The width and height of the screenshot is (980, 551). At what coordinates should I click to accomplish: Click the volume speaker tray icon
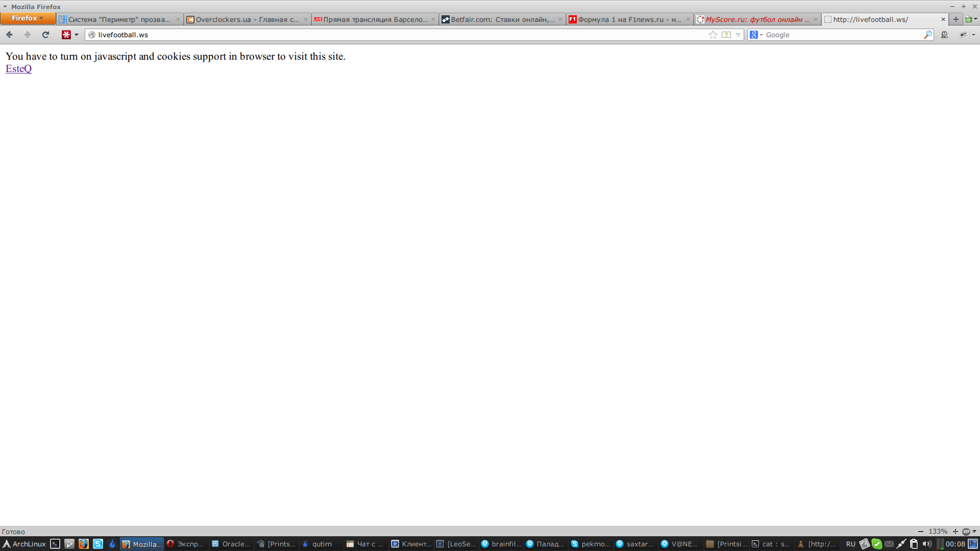[x=926, y=544]
